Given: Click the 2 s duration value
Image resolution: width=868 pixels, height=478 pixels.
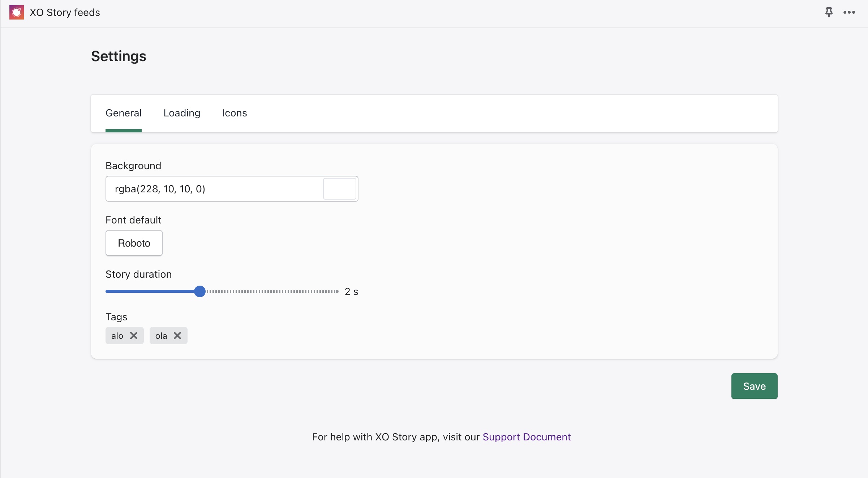Looking at the screenshot, I should pyautogui.click(x=351, y=291).
